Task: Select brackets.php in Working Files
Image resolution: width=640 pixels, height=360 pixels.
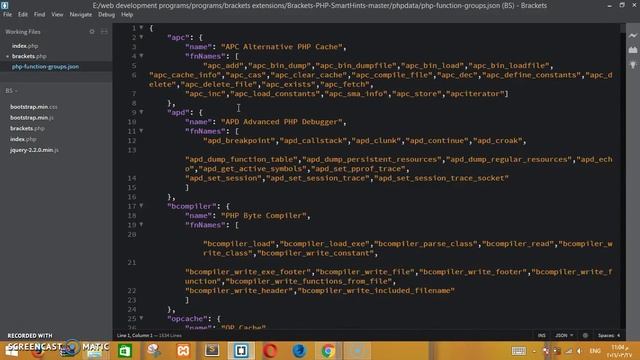Action: pyautogui.click(x=29, y=56)
